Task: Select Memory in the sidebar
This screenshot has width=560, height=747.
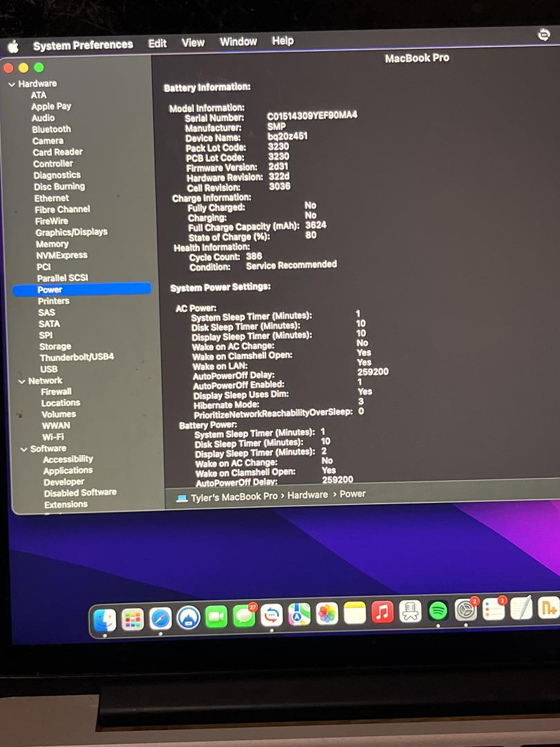Action: pos(52,244)
